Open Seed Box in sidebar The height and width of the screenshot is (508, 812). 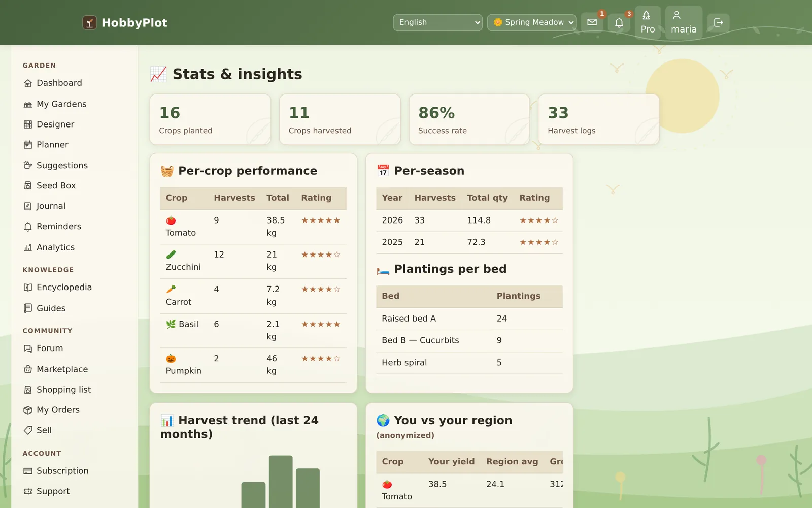pyautogui.click(x=74, y=185)
